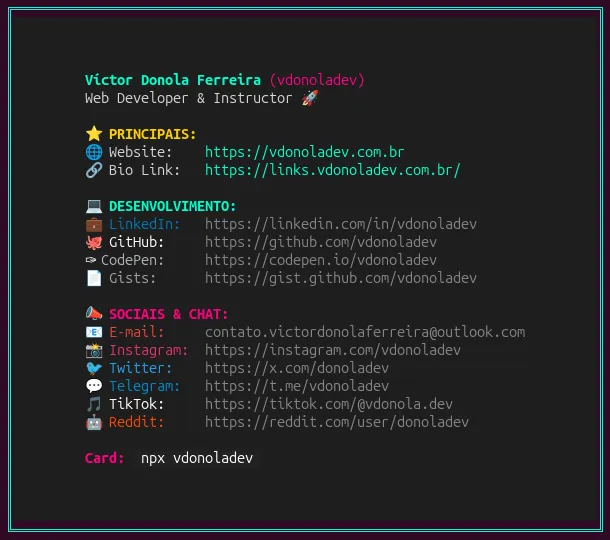610x540 pixels.
Task: Click the megaphone icon beside SOCIAIS & CHAT
Action: pos(94,314)
